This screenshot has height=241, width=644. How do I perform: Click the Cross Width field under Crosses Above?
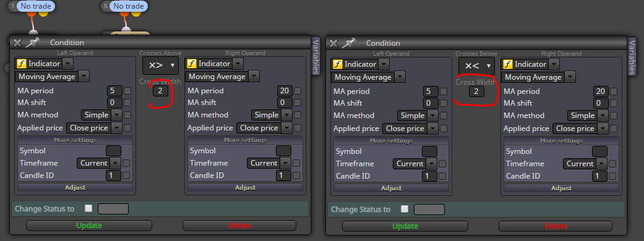tap(161, 91)
